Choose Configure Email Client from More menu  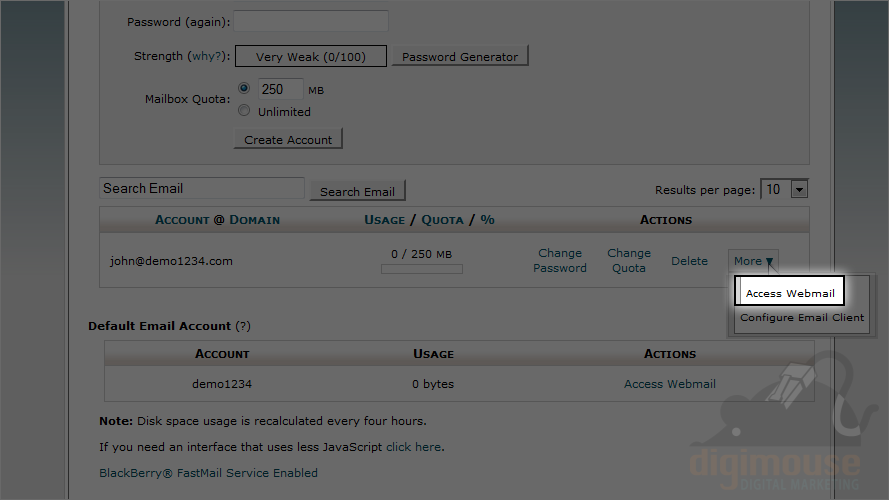pyautogui.click(x=802, y=317)
